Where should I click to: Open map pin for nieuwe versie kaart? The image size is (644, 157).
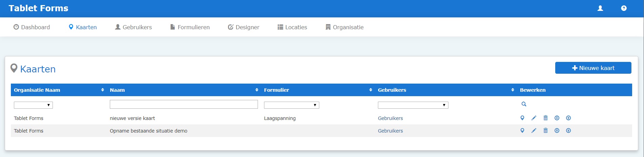[522, 118]
